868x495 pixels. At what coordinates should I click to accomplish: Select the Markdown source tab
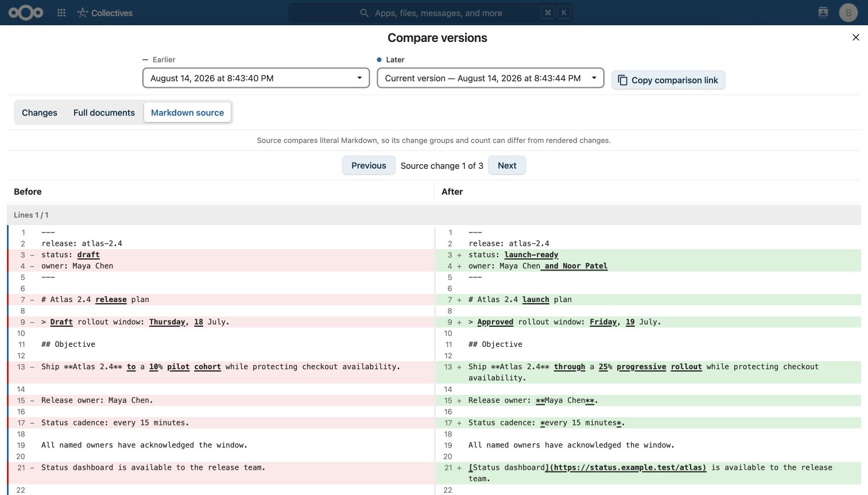point(187,113)
